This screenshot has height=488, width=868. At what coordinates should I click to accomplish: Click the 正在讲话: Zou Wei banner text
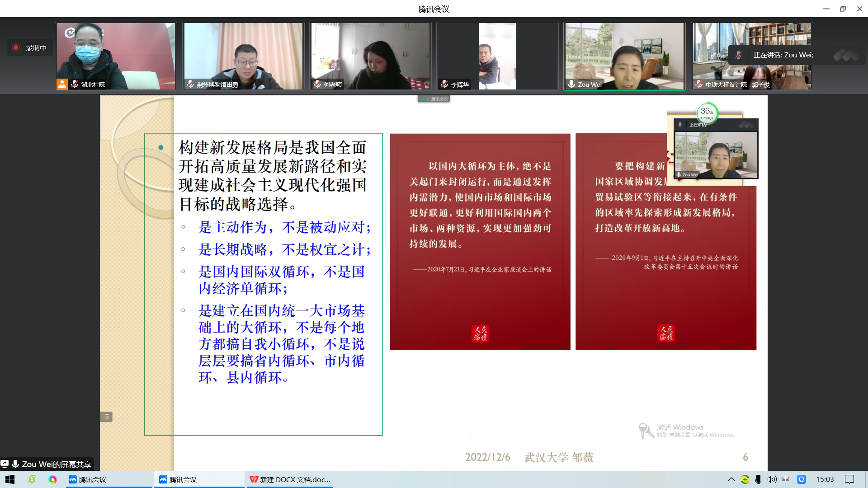click(x=783, y=55)
